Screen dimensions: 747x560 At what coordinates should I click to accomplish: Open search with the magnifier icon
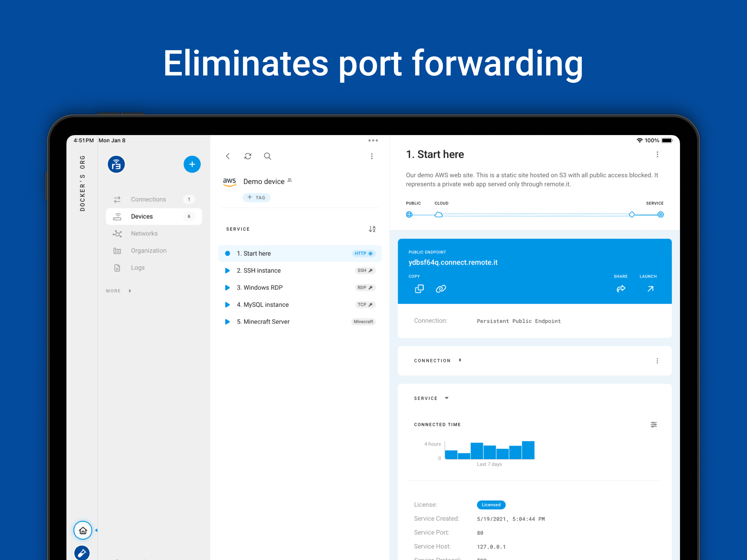click(267, 156)
